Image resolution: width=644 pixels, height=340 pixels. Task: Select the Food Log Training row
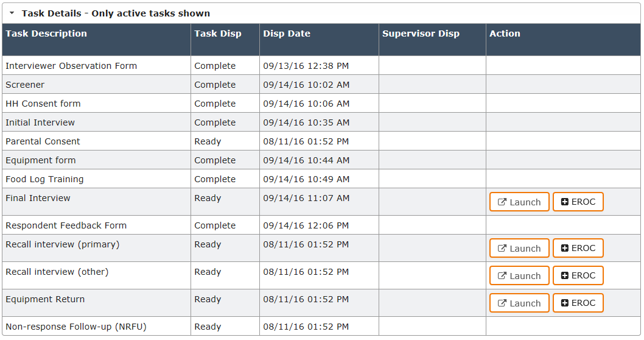point(44,179)
